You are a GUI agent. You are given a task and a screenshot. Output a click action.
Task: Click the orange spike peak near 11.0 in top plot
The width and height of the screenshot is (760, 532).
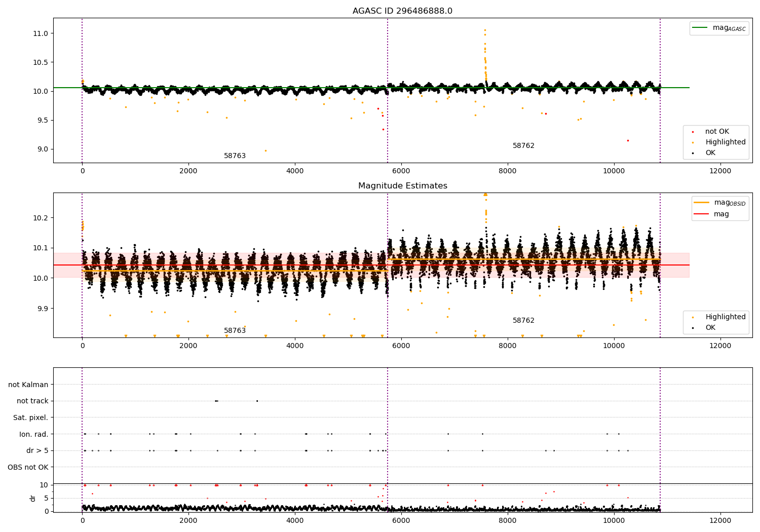click(x=485, y=30)
